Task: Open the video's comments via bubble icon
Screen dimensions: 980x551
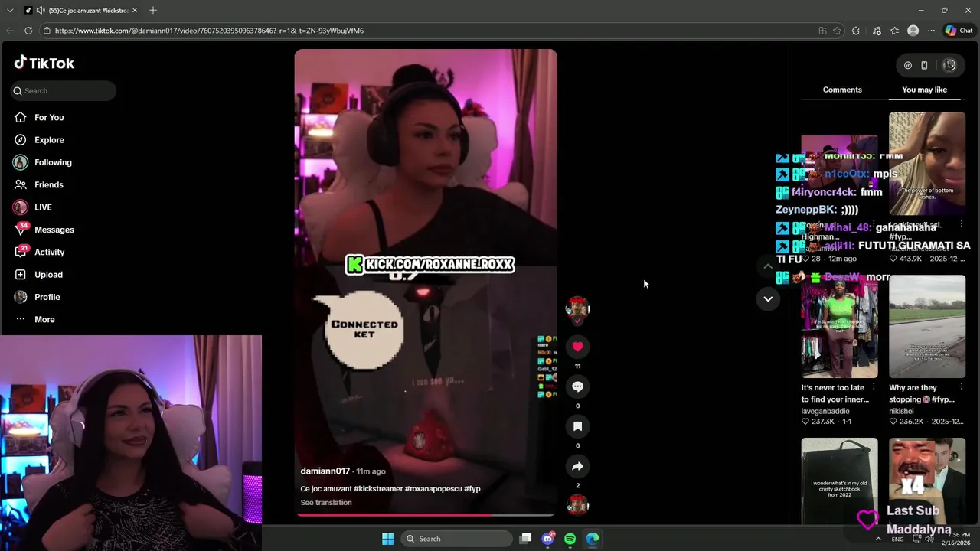Action: [577, 386]
